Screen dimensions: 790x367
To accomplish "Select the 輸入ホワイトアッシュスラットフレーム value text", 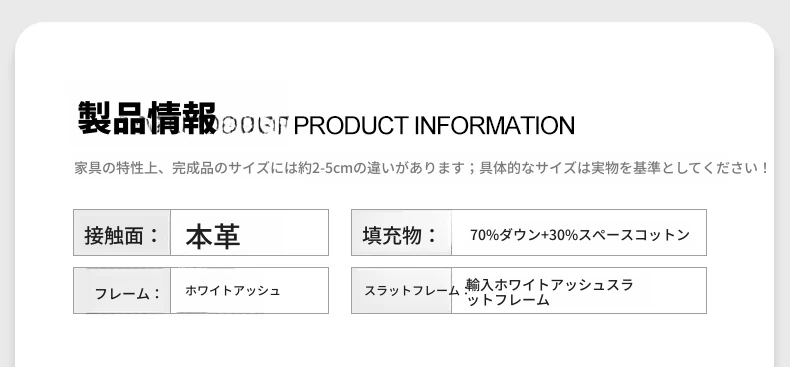I will [x=549, y=292].
